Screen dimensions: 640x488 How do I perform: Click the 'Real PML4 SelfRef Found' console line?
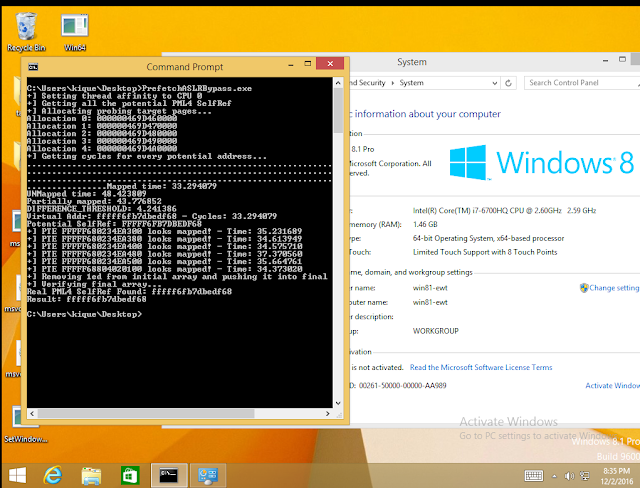click(129, 292)
